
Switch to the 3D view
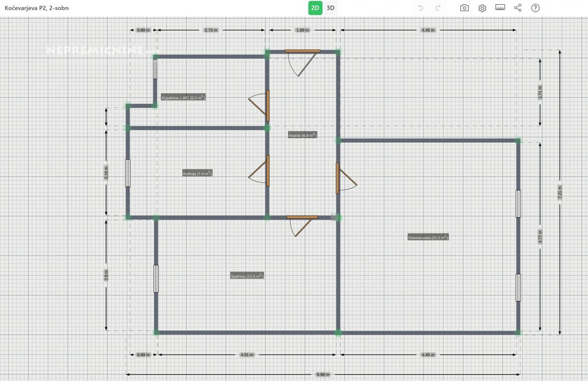[x=330, y=8]
